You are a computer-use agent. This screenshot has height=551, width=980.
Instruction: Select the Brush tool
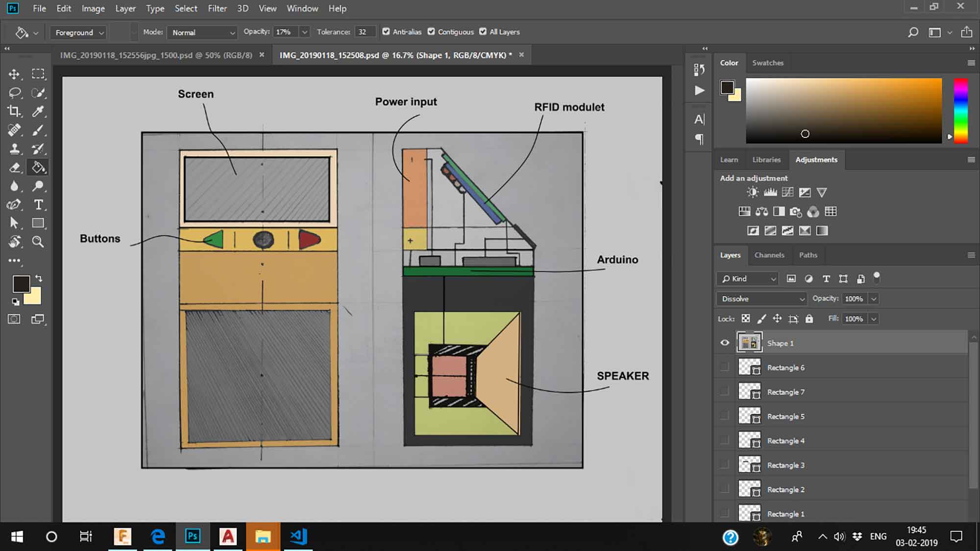[38, 130]
